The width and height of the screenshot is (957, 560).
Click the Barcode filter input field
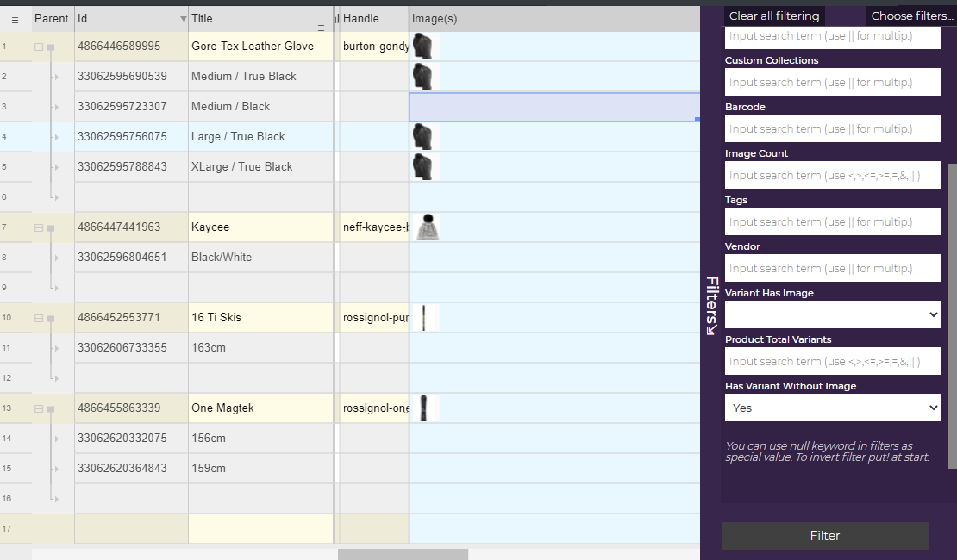(833, 129)
